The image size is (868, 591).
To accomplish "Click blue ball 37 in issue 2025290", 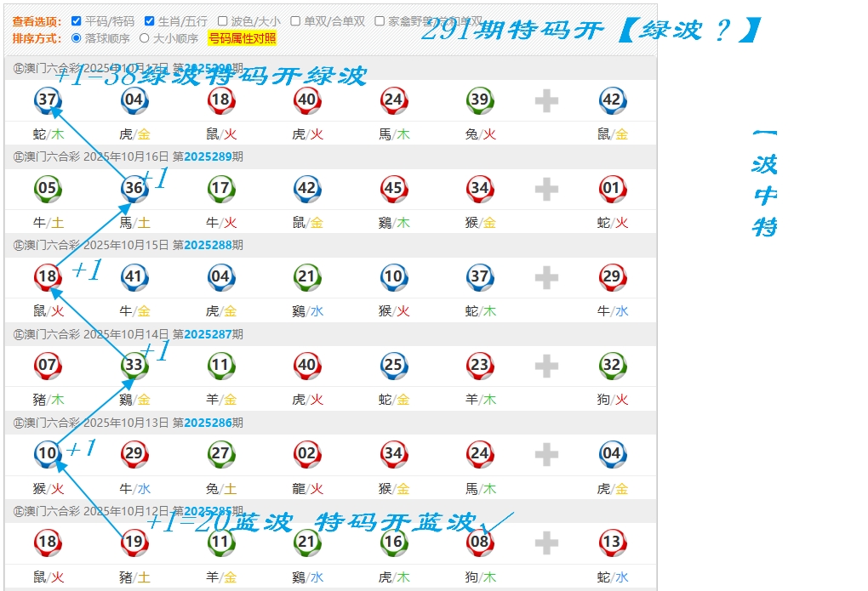I will pos(48,100).
